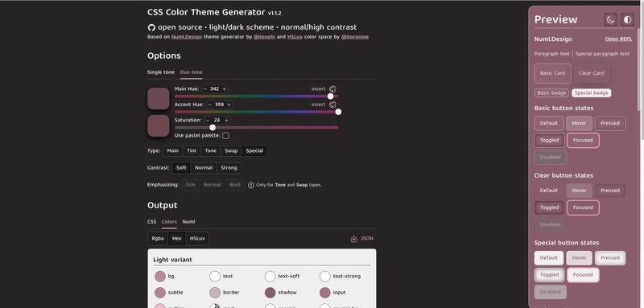The width and height of the screenshot is (644, 308).
Task: Click the Main Hue value 342 field
Action: tap(214, 89)
